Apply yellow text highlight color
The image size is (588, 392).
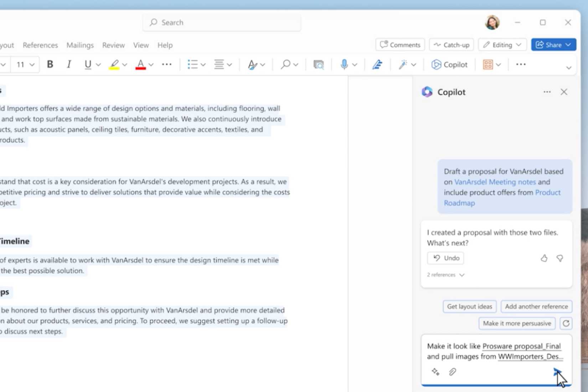point(114,65)
